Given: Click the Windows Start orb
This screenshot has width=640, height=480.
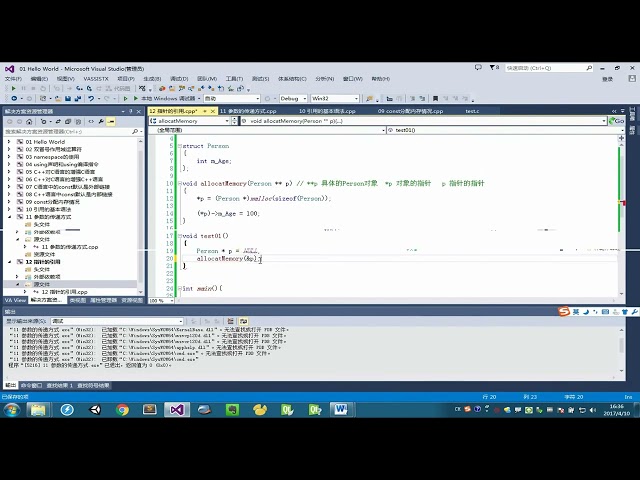Looking at the screenshot, I should [11, 409].
